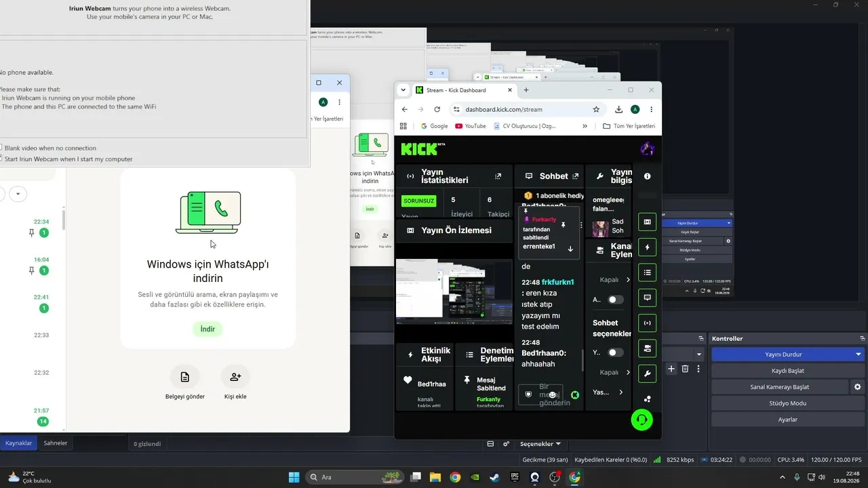The image size is (868, 488).
Task: Open stream preview icon in Kick sidebar
Action: click(647, 222)
